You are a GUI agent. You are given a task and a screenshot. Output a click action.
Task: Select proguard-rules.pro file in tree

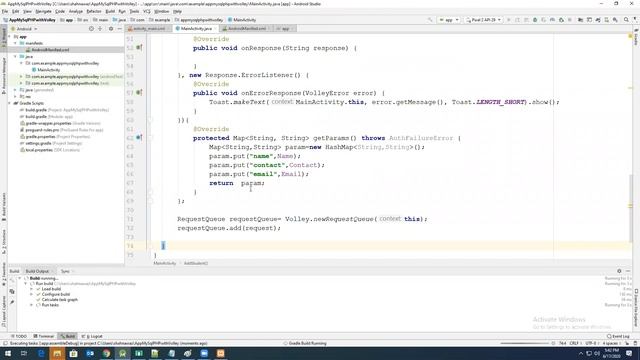click(x=61, y=130)
